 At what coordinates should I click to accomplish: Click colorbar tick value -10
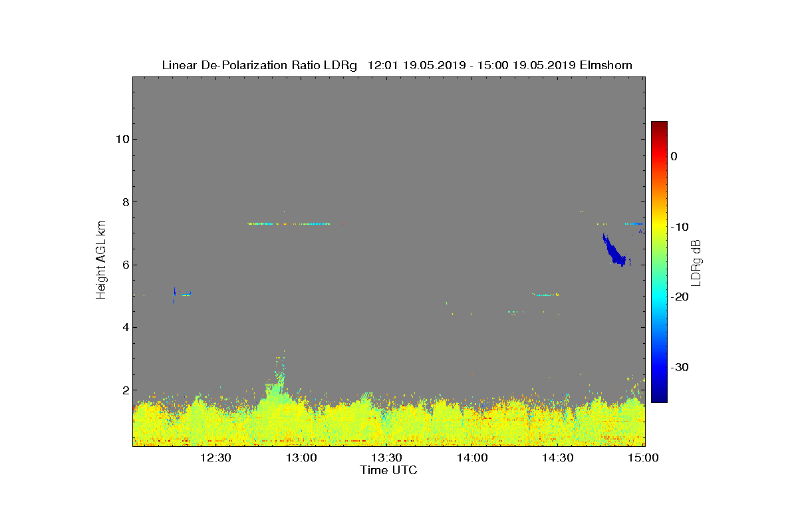(678, 227)
